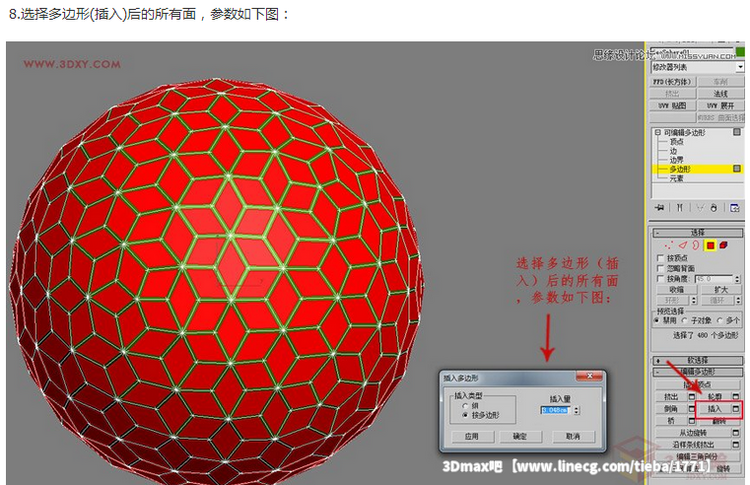Select the Element sub-object icon
Image resolution: width=750 pixels, height=485 pixels.
723,245
